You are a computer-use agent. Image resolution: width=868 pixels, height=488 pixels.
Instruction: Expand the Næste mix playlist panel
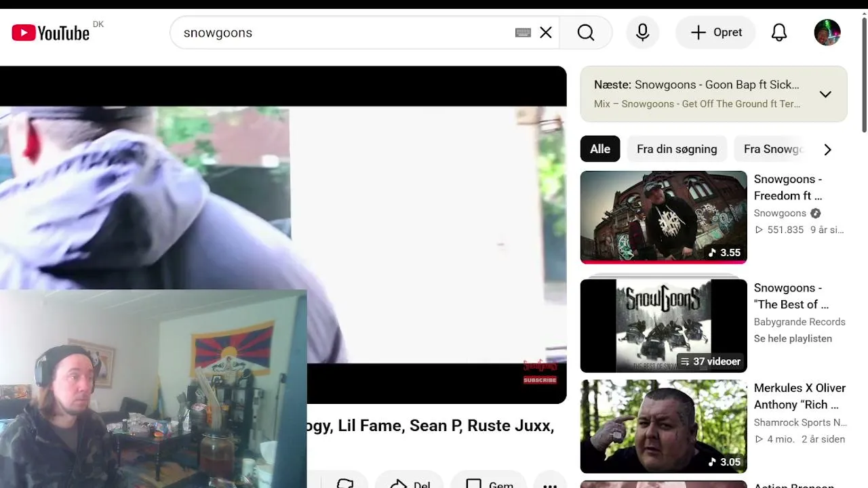click(x=825, y=94)
